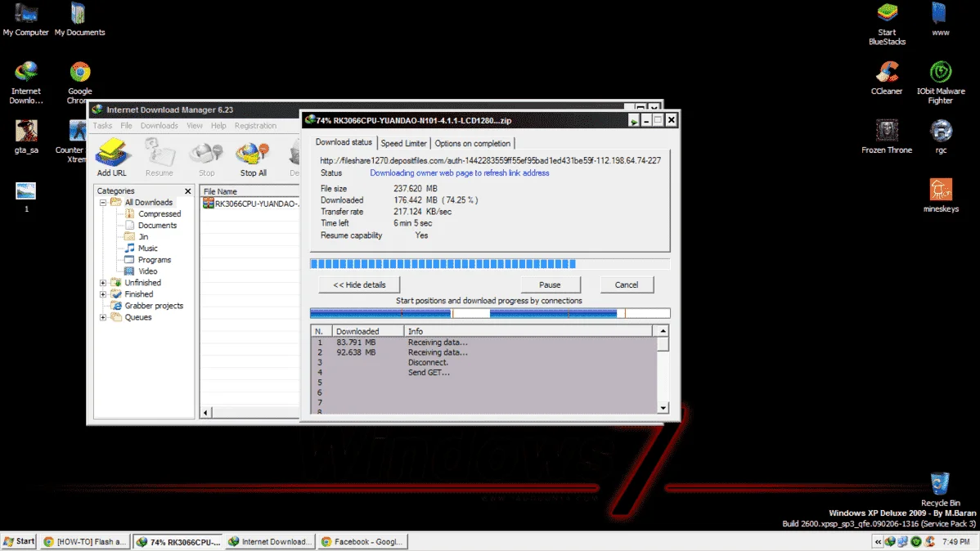Select the Video category in tree
This screenshot has width=980, height=551.
[x=148, y=271]
